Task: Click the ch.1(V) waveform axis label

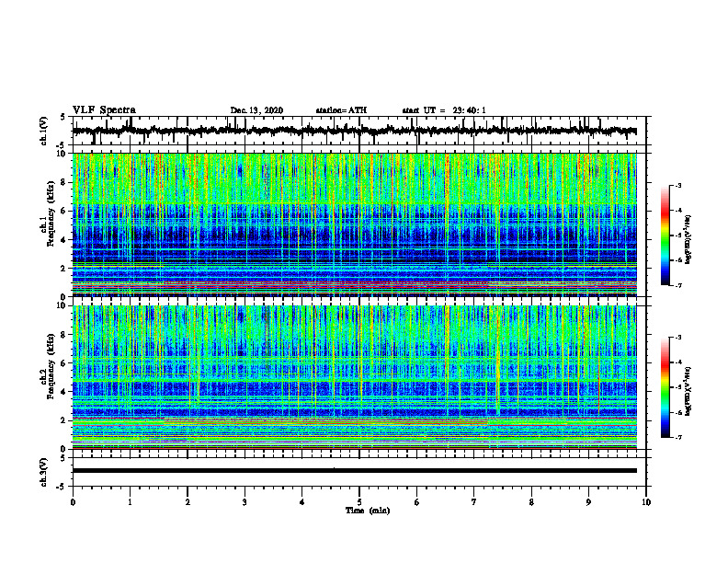Action: 43,131
